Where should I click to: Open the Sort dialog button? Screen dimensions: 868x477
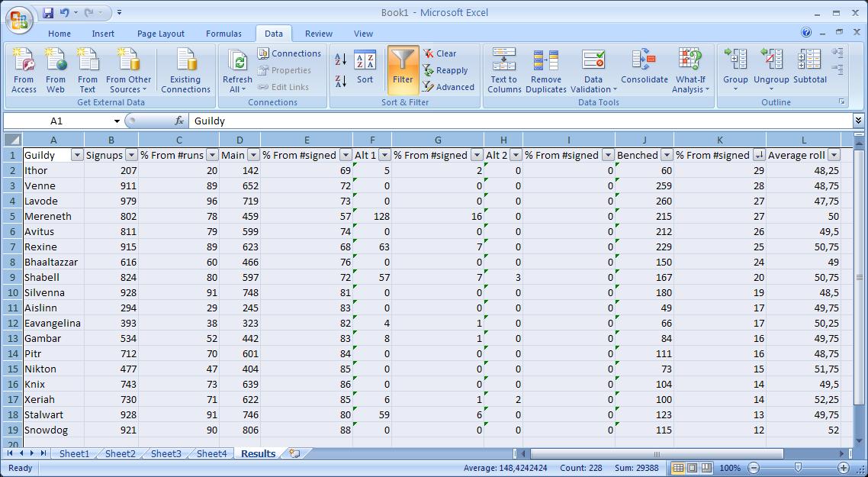tap(365, 67)
